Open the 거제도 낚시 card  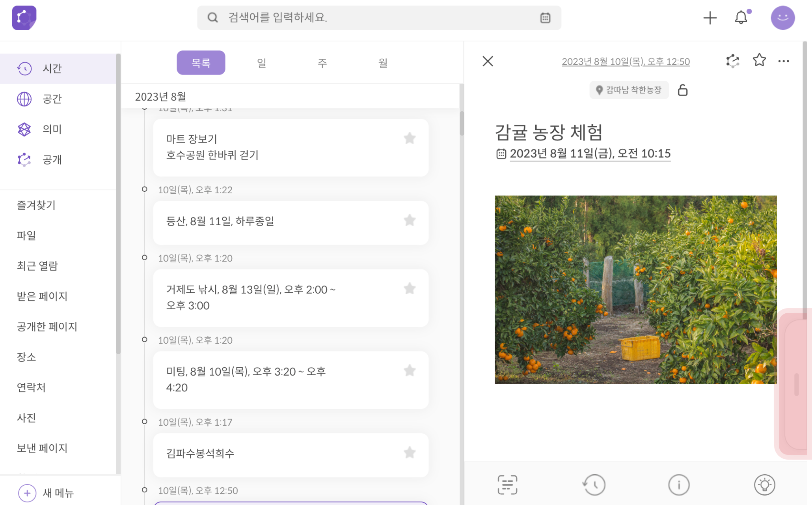tap(291, 298)
